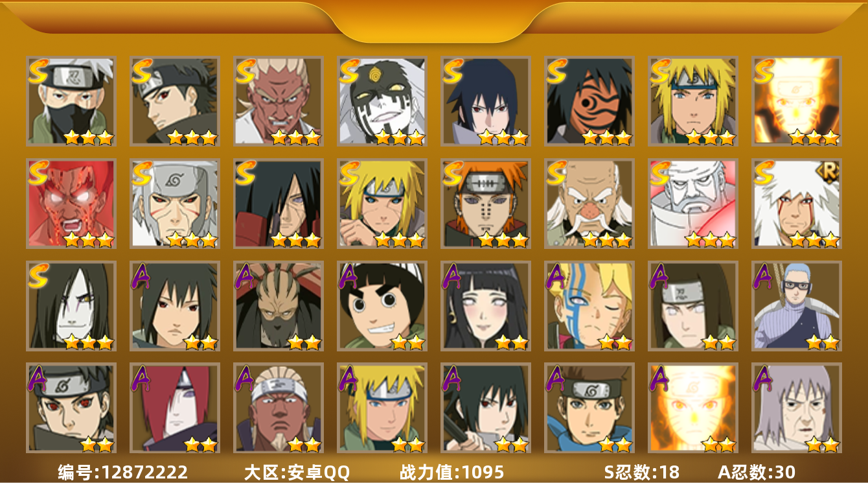Click the glasses-wearing gray-haired A-rank ninja
The image size is (868, 483).
coord(796,305)
